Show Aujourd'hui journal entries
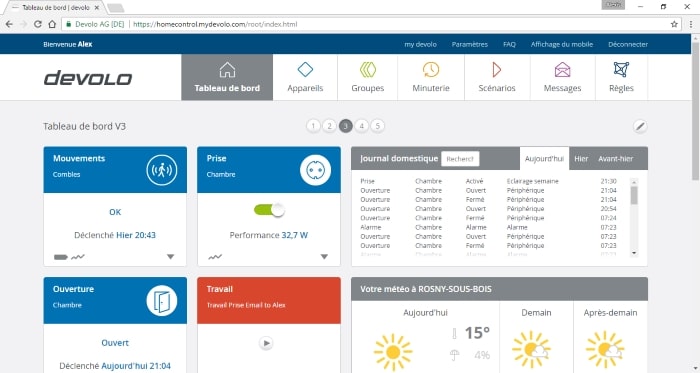This screenshot has width=700, height=373. [544, 159]
